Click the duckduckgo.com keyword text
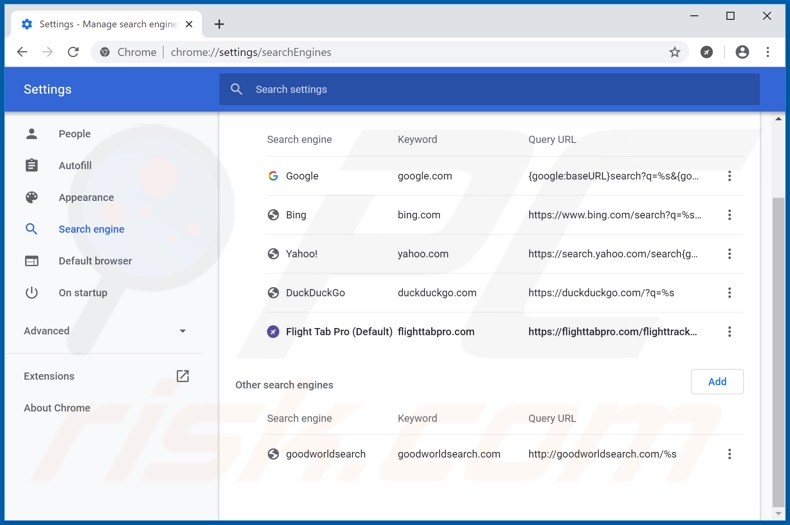Screen dimensions: 790x525 (437, 292)
